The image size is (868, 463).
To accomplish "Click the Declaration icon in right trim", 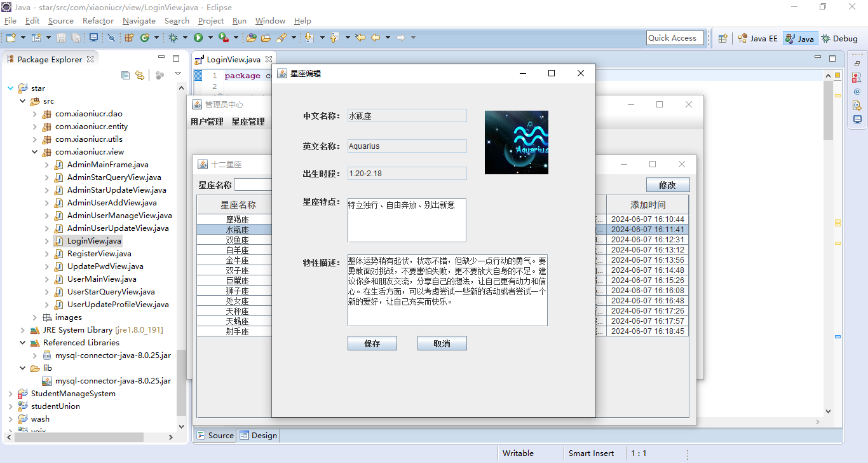I will [x=857, y=105].
